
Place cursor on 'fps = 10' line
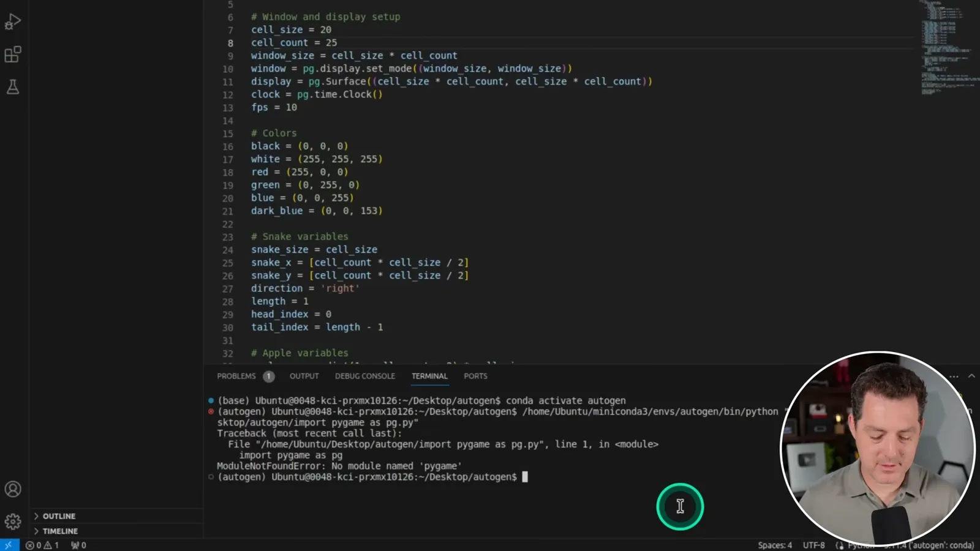click(x=274, y=107)
